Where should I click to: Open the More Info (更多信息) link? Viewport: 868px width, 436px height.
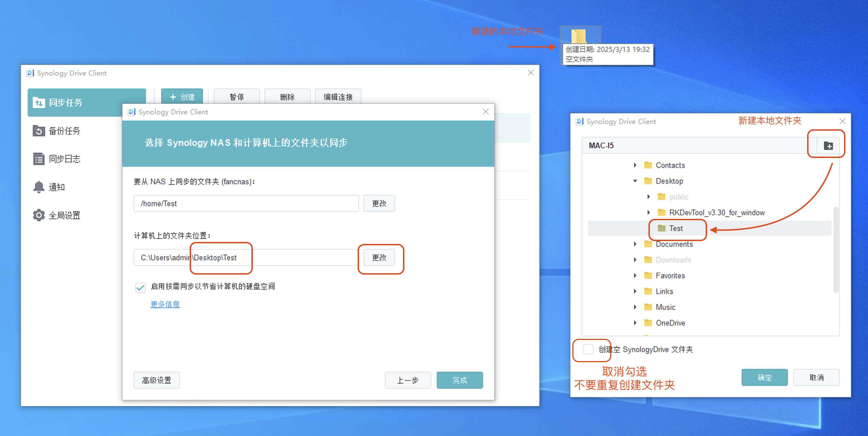point(165,304)
